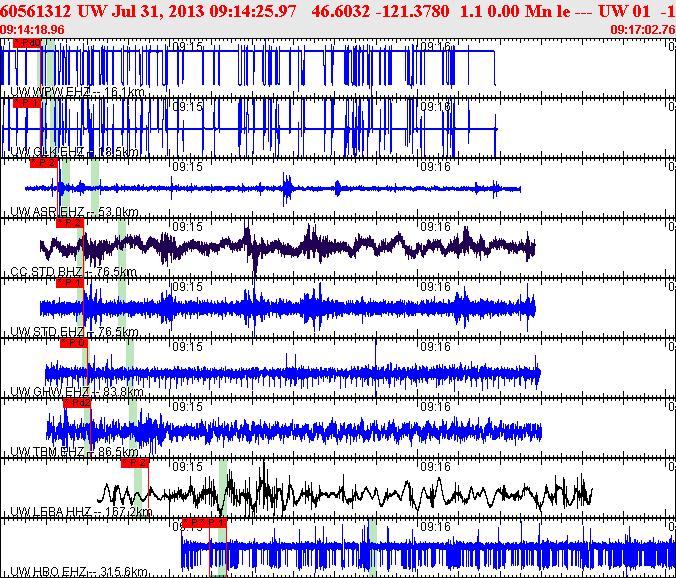
Task: Click the UW LEBA HHZ 167.2km label
Action: (x=81, y=512)
